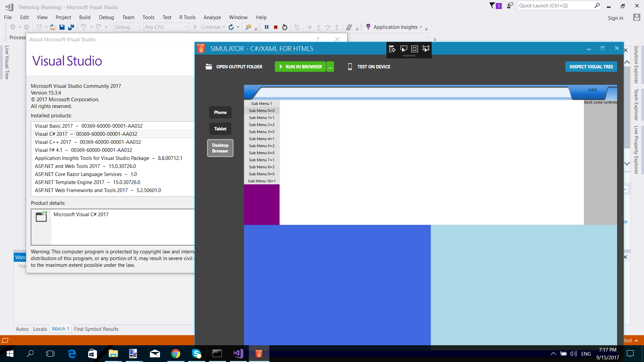Screen dimensions: 644x362
Task: Open Windows Action Center icon
Action: click(x=630, y=354)
